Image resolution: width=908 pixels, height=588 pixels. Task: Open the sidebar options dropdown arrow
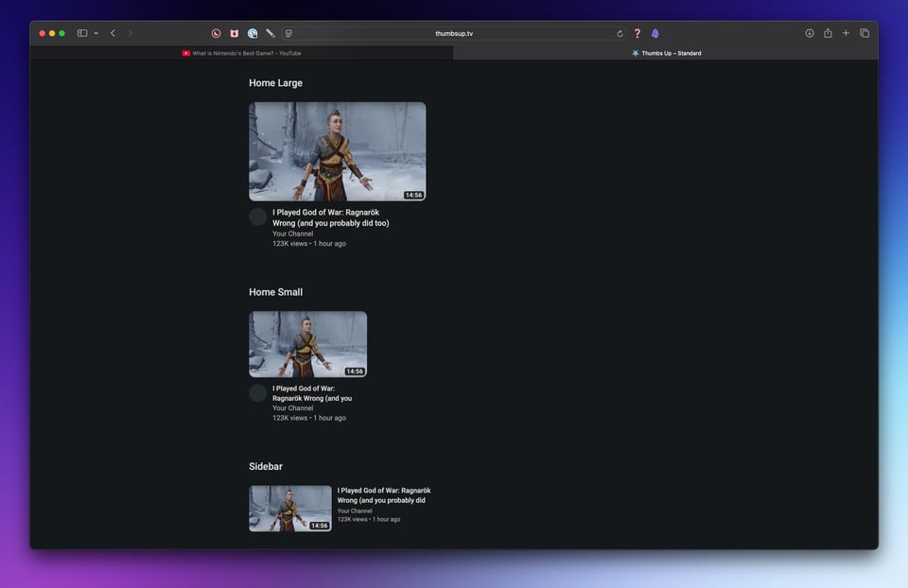96,33
